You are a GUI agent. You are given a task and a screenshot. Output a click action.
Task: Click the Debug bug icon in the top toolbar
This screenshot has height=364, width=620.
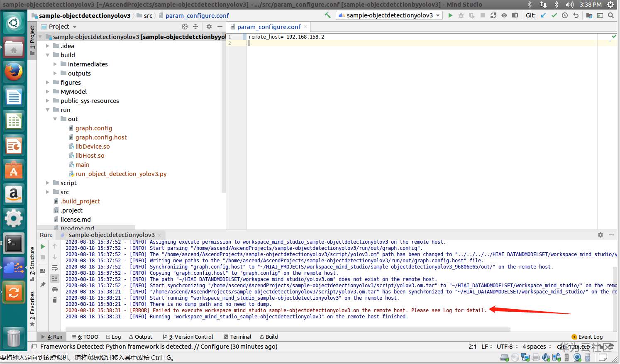[461, 15]
